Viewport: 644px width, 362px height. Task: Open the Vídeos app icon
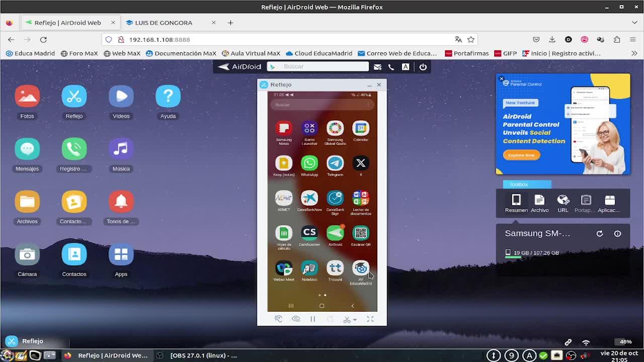click(121, 96)
